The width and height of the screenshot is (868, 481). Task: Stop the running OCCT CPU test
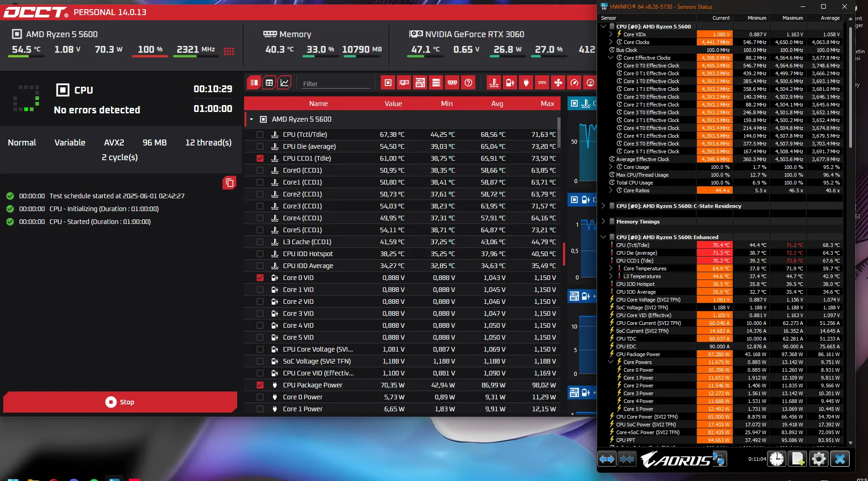point(120,402)
